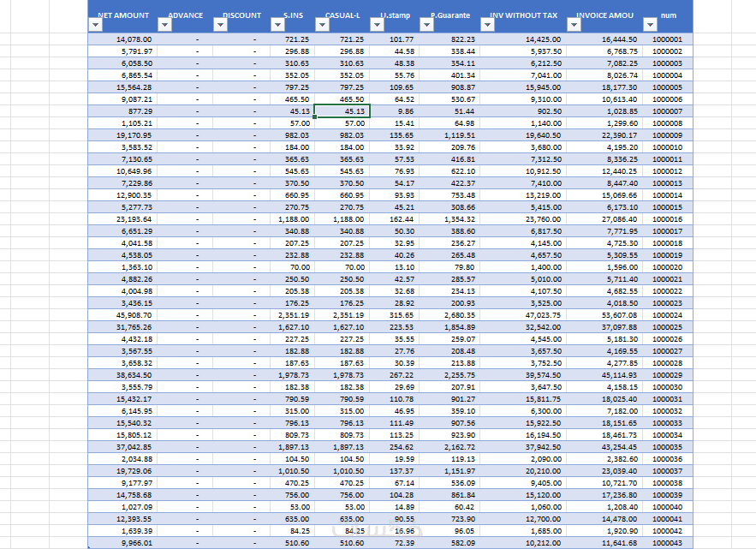Select net amount cell 1,363.10
This screenshot has width=756, height=549.
123,267
